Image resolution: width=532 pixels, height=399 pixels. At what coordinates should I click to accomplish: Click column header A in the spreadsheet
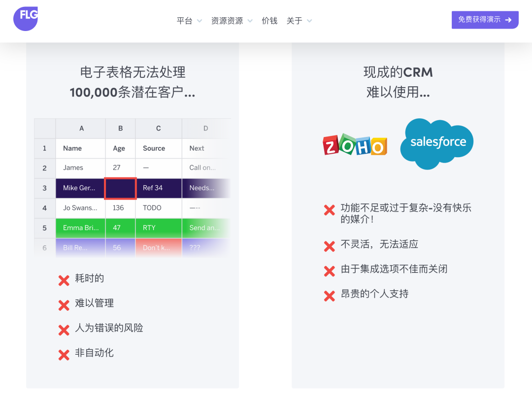(x=81, y=128)
